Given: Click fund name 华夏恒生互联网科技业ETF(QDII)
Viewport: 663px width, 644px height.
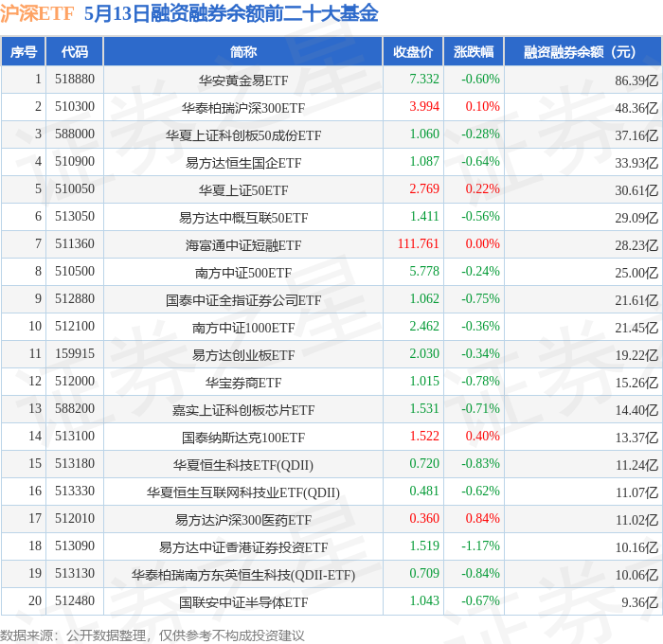Looking at the screenshot, I should pos(243,492).
